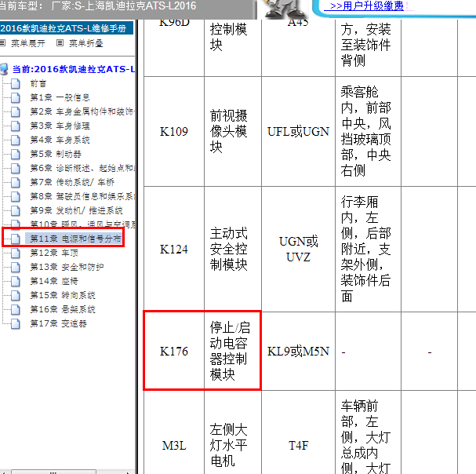Screen dimensions: 476x474
Task: Click the 第13章 安全和防护 document icon
Action: [16, 268]
